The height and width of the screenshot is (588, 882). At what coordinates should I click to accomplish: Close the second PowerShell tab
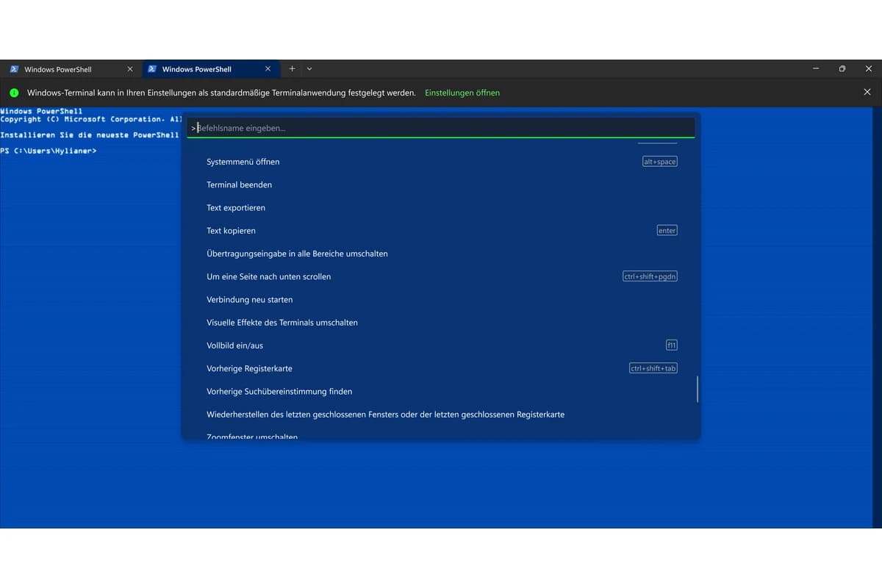tap(268, 69)
